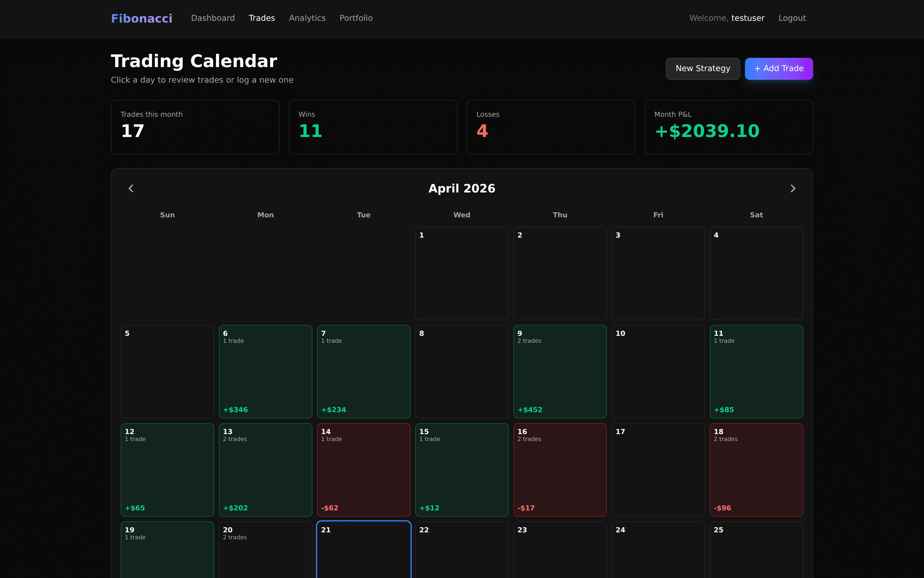Select the Losses stat card

pos(551,127)
